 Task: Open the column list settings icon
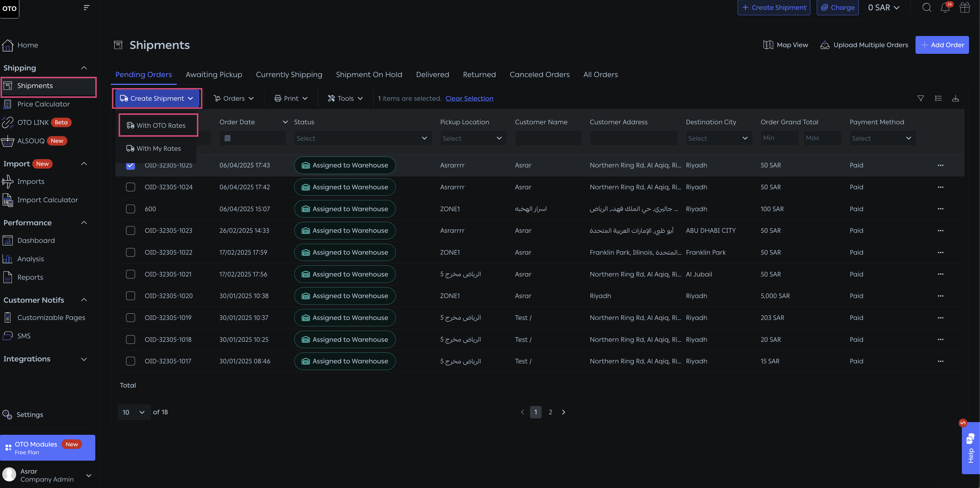click(x=938, y=98)
